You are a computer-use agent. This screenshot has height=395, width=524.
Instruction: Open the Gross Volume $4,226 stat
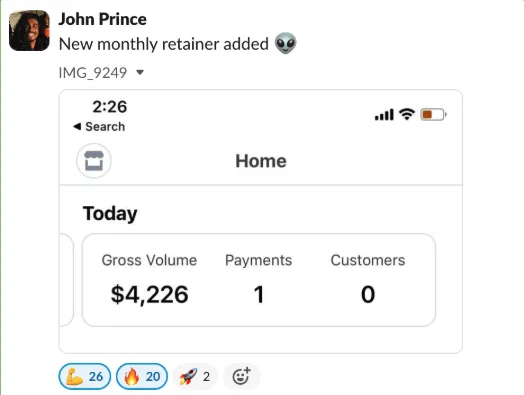[149, 279]
